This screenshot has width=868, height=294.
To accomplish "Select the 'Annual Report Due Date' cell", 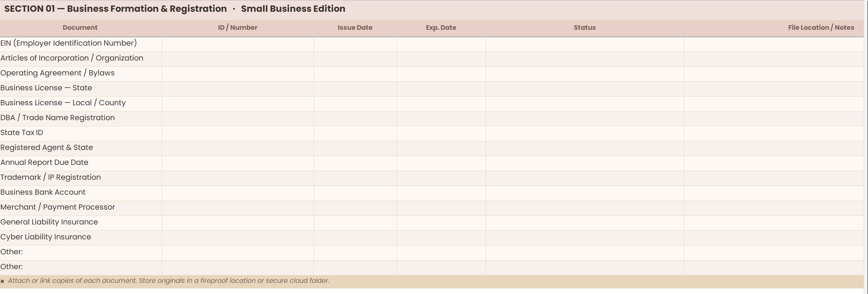I will (81, 164).
